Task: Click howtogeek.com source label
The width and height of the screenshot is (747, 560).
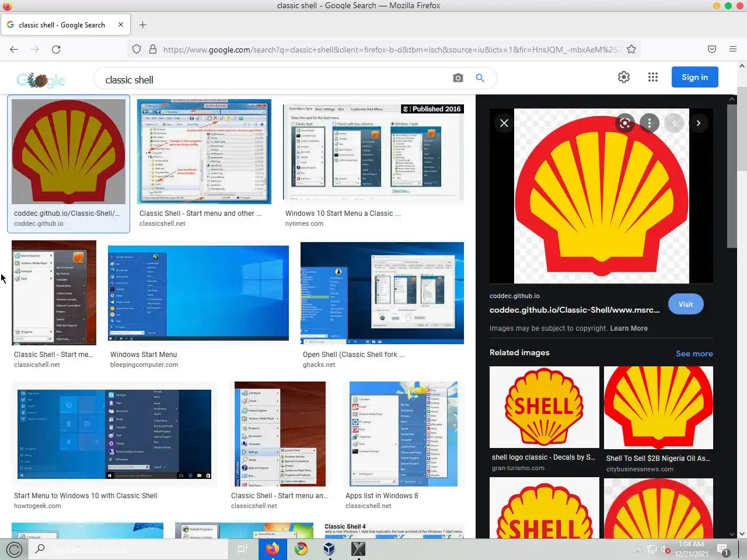Action: tap(37, 506)
